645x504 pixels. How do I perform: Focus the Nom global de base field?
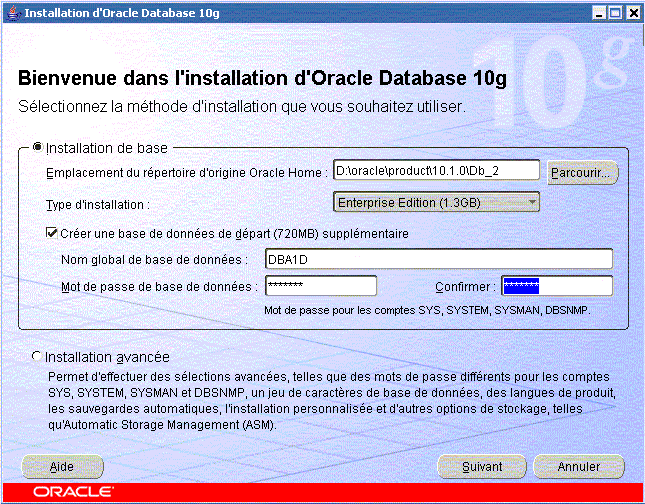pyautogui.click(x=438, y=259)
